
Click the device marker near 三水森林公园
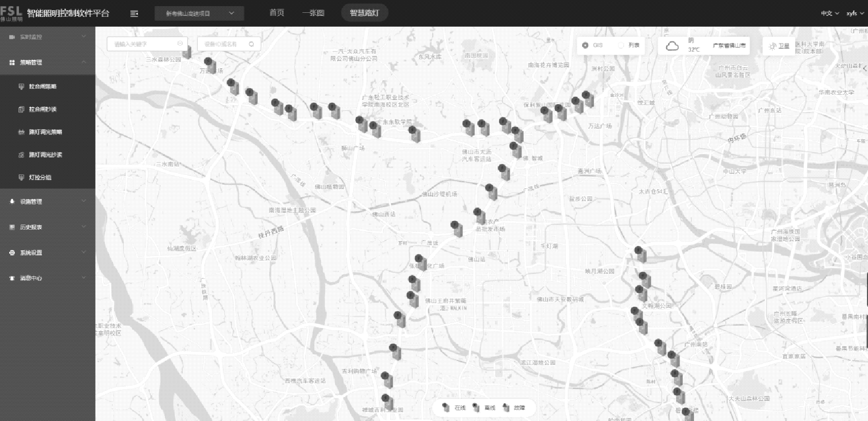click(x=187, y=52)
